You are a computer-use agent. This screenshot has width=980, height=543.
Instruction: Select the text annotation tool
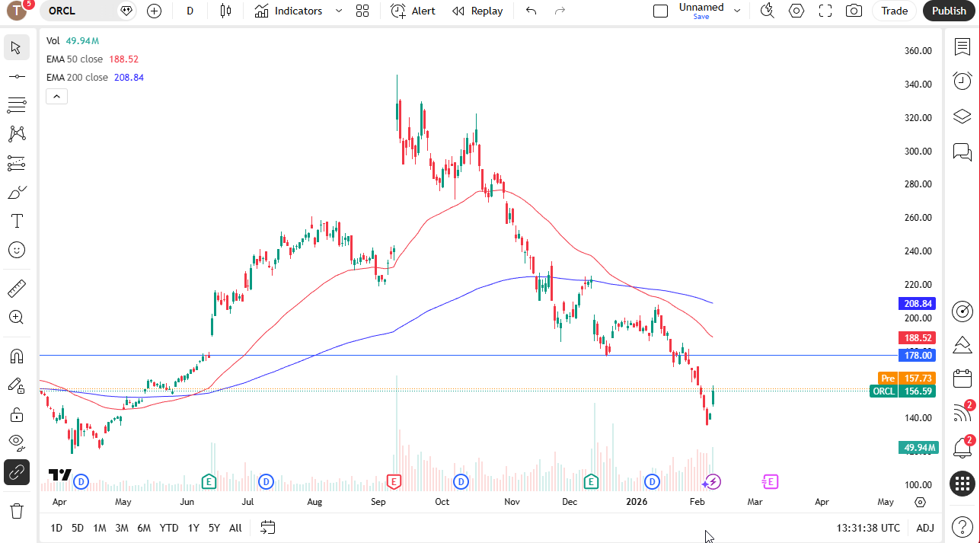[17, 221]
